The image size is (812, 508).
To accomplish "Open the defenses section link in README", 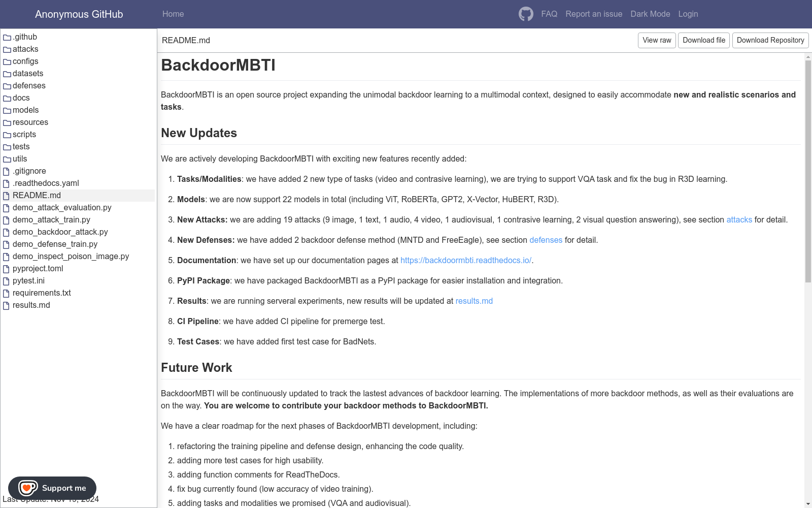I will click(x=546, y=240).
